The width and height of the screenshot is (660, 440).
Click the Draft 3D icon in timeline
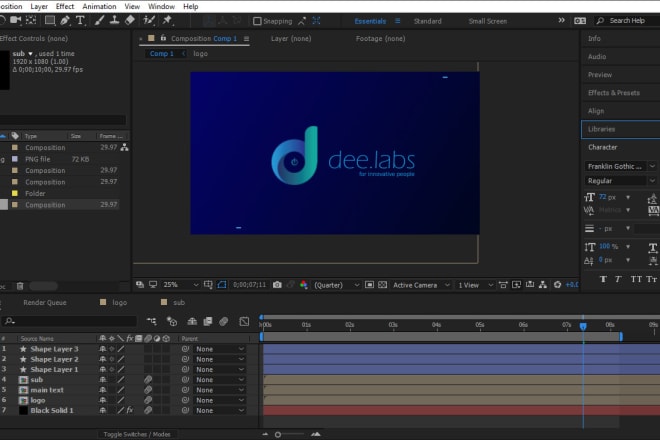(172, 322)
